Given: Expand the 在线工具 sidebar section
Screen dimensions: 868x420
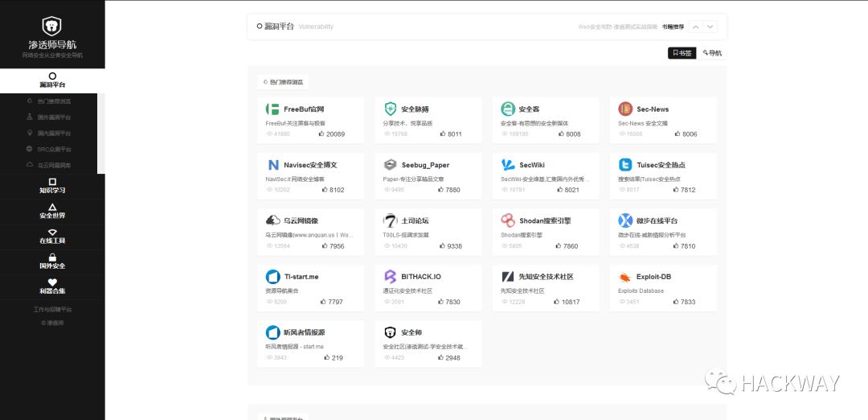Looking at the screenshot, I should click(x=52, y=237).
